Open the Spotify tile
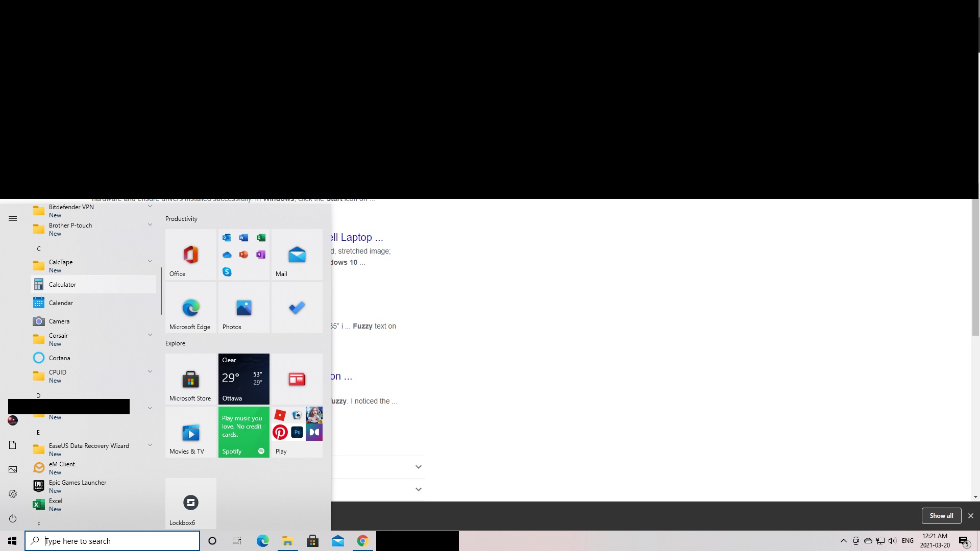980x551 pixels. pyautogui.click(x=244, y=432)
